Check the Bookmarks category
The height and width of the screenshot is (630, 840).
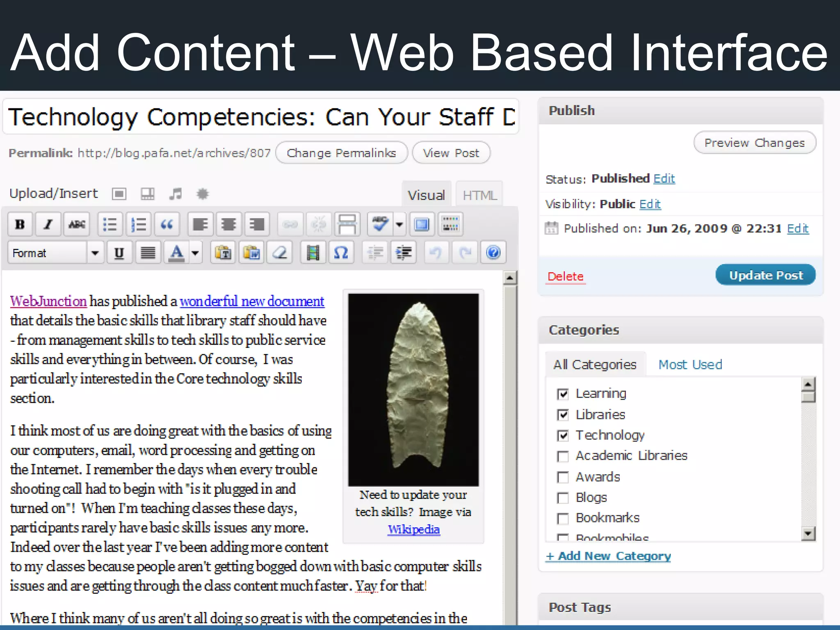(563, 518)
